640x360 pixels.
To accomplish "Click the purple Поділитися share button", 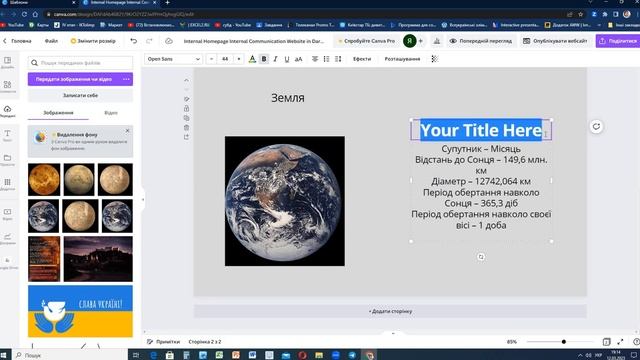I will click(x=618, y=41).
